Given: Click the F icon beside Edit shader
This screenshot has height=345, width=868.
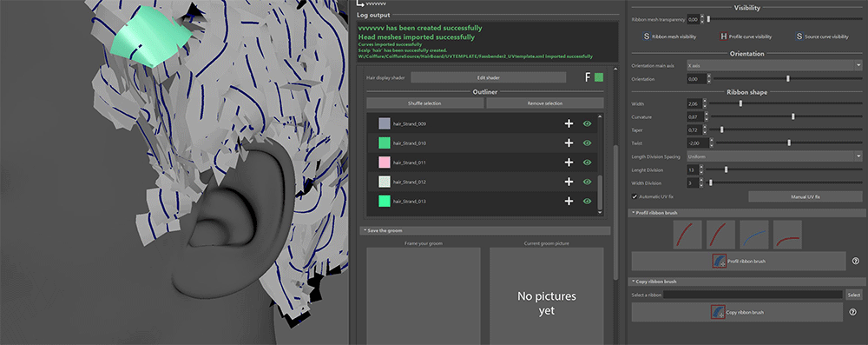Looking at the screenshot, I should click(588, 77).
